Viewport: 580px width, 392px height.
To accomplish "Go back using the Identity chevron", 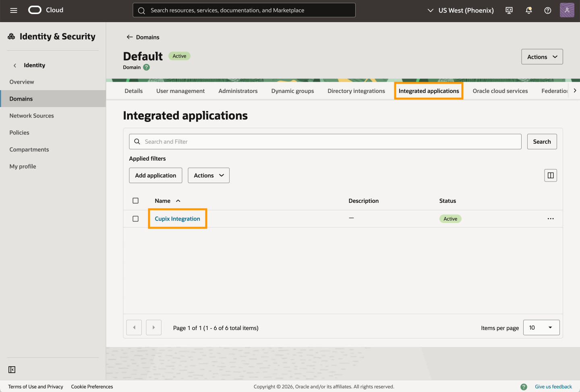I will click(15, 65).
